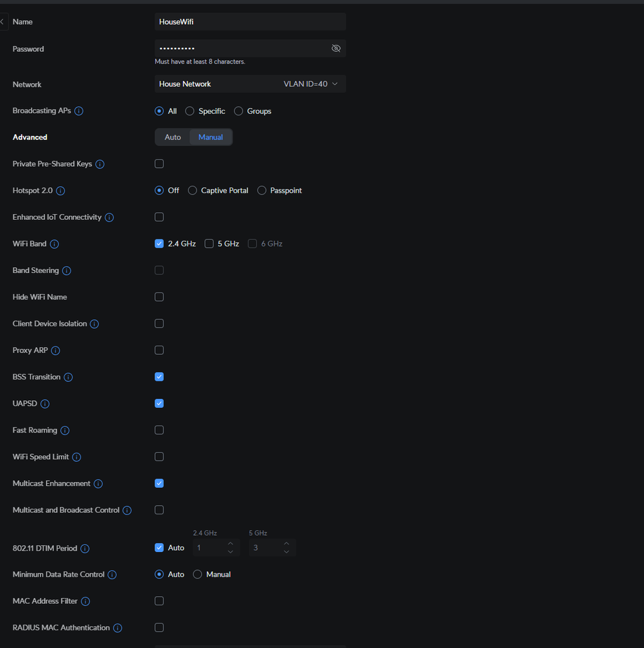Choose Captive Portal for Hotspot 2.0
Screen dimensions: 644x648
(x=193, y=191)
